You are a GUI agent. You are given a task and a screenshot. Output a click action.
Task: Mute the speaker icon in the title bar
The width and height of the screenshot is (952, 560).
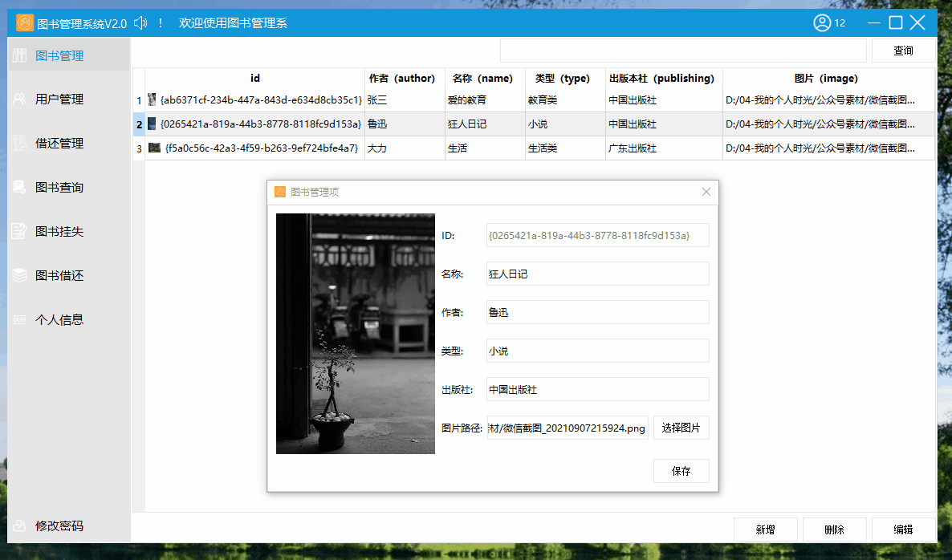(x=140, y=22)
